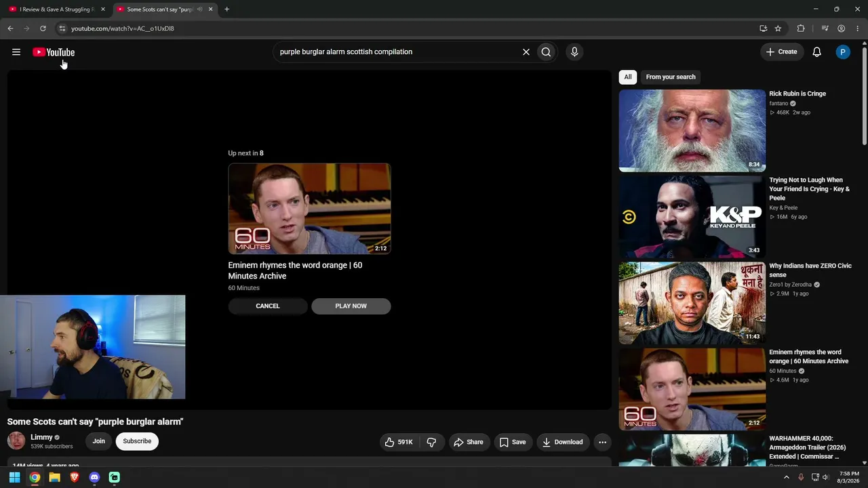868x488 pixels.
Task: Open the Chrome profile icon
Action: click(x=841, y=28)
